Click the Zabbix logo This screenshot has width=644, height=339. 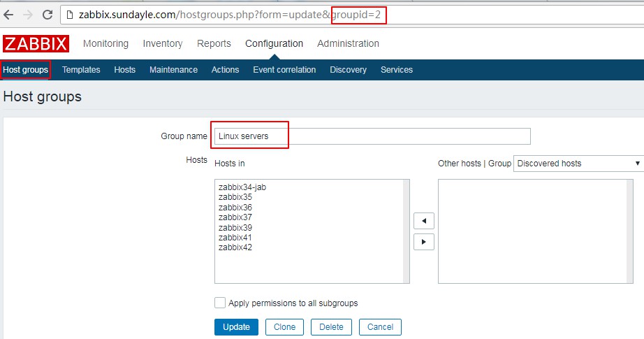click(x=36, y=44)
